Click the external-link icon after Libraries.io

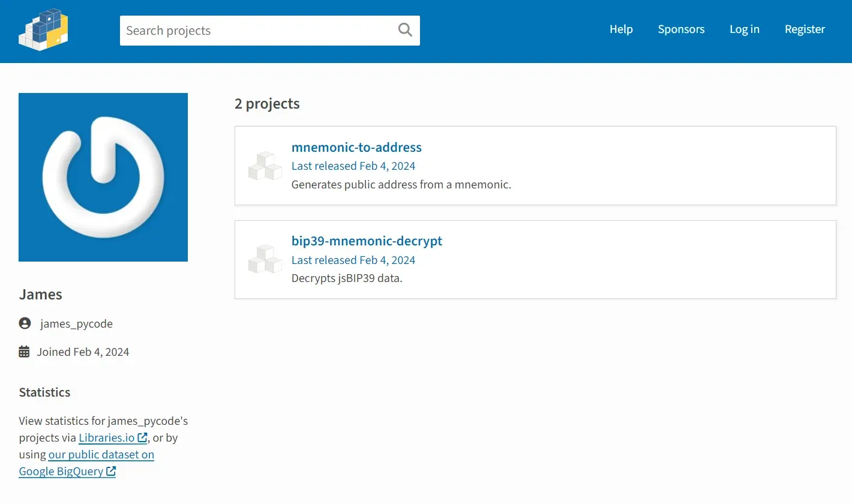[x=142, y=437]
